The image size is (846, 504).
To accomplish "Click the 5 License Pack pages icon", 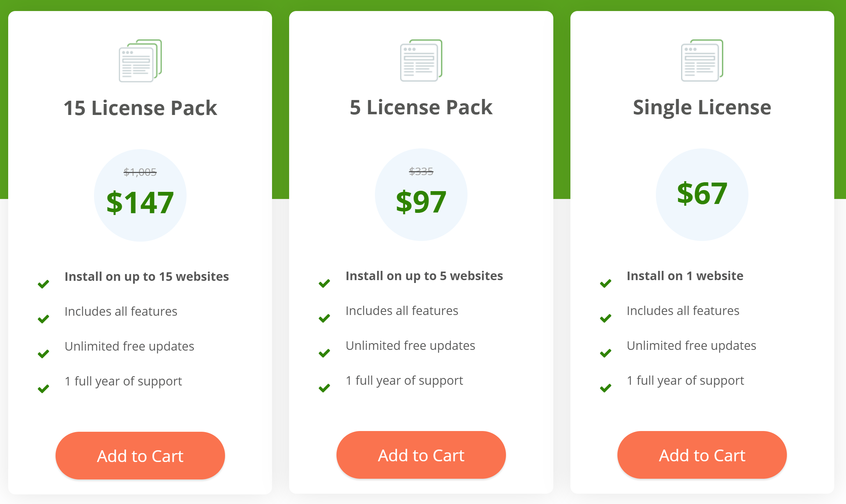I will tap(421, 60).
